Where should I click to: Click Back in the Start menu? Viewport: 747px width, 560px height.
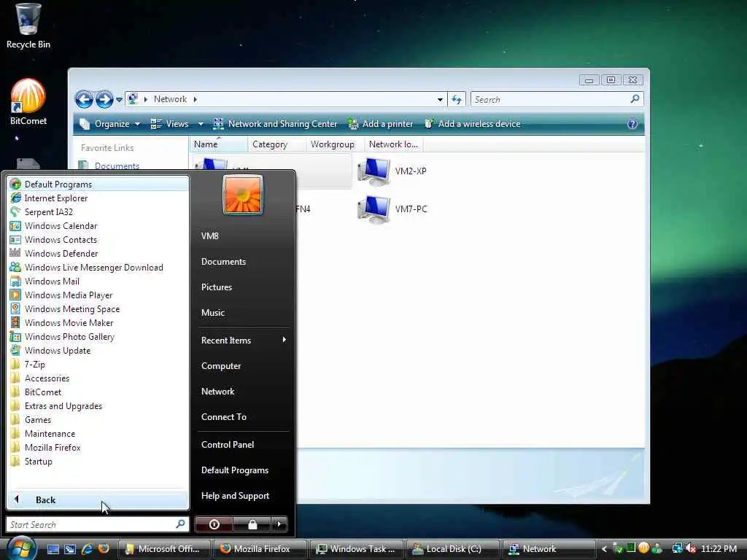[98, 500]
